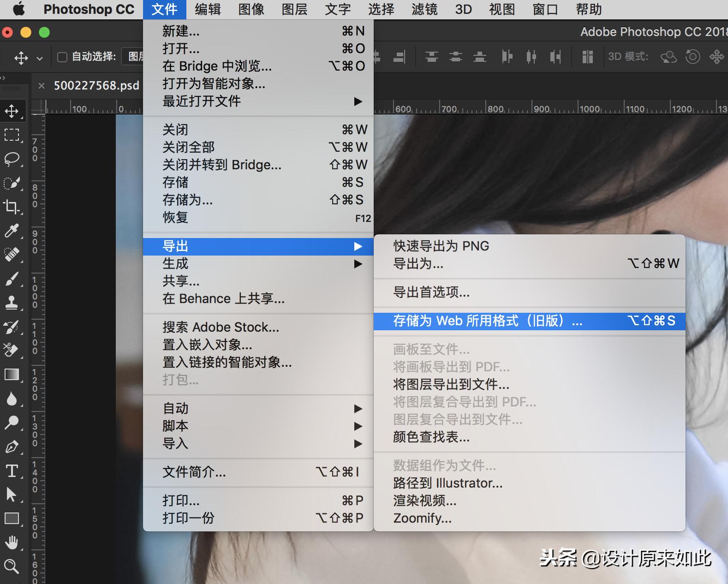Select the Quick Selection tool

12,183
